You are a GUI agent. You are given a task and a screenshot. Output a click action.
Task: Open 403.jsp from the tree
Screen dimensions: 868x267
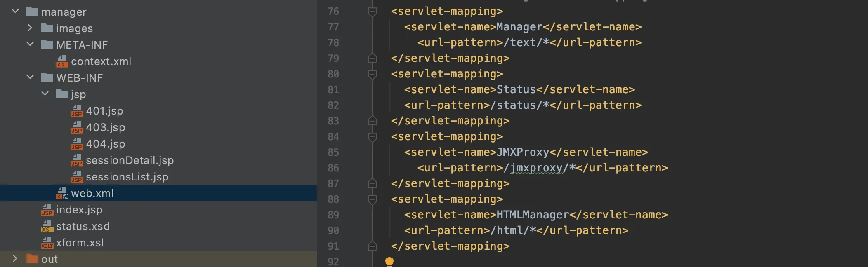(106, 127)
